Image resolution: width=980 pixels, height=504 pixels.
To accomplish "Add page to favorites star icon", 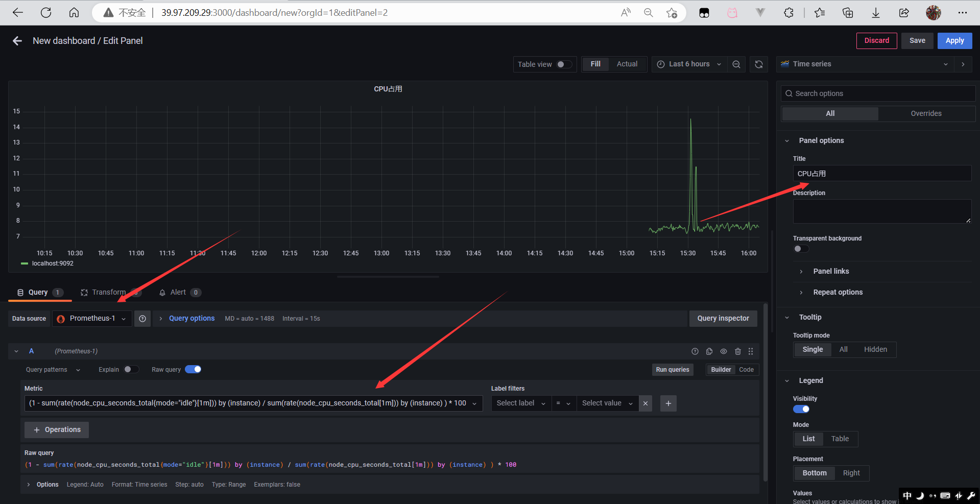I will coord(672,13).
